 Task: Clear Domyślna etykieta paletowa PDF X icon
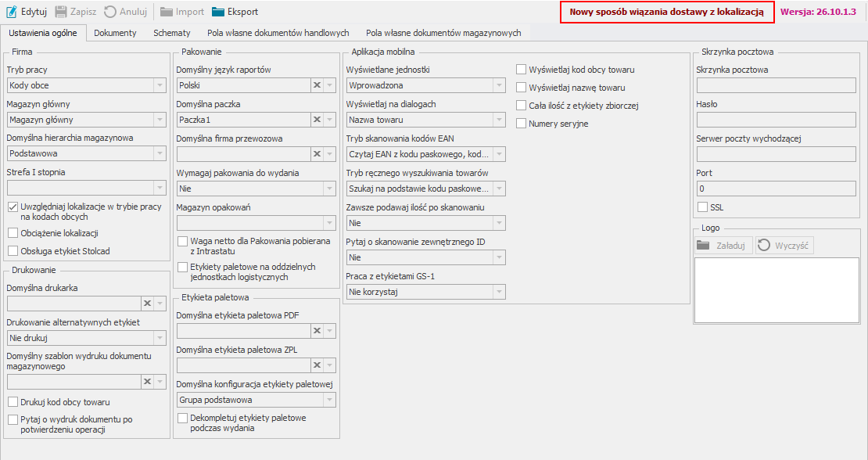click(317, 331)
